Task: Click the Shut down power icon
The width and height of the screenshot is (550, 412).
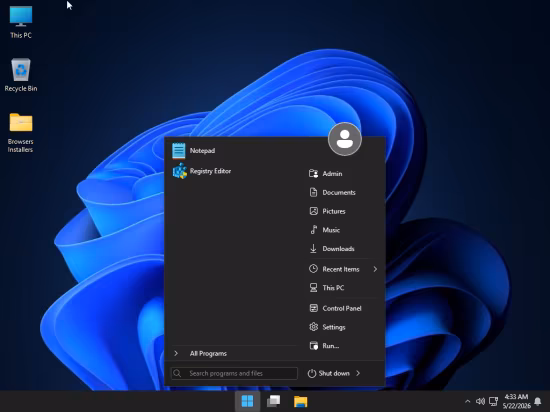Action: (311, 373)
